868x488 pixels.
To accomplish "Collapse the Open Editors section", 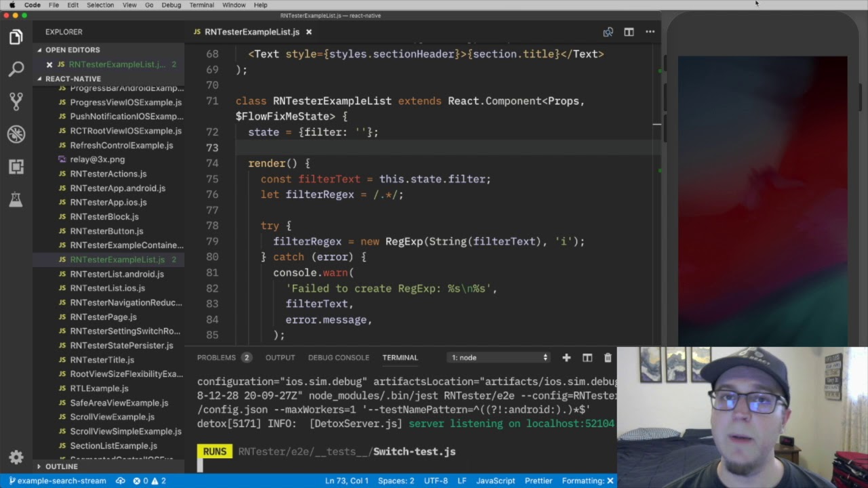I will click(73, 50).
